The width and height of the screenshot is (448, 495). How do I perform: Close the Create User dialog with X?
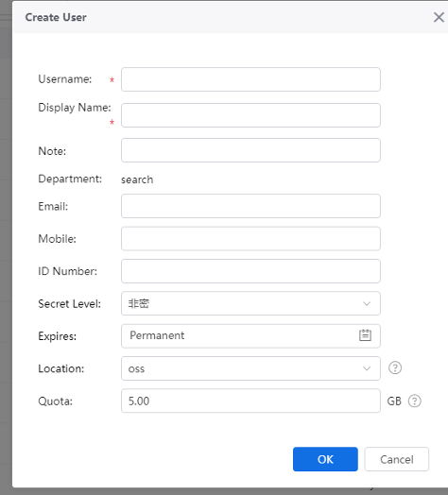coord(439,17)
